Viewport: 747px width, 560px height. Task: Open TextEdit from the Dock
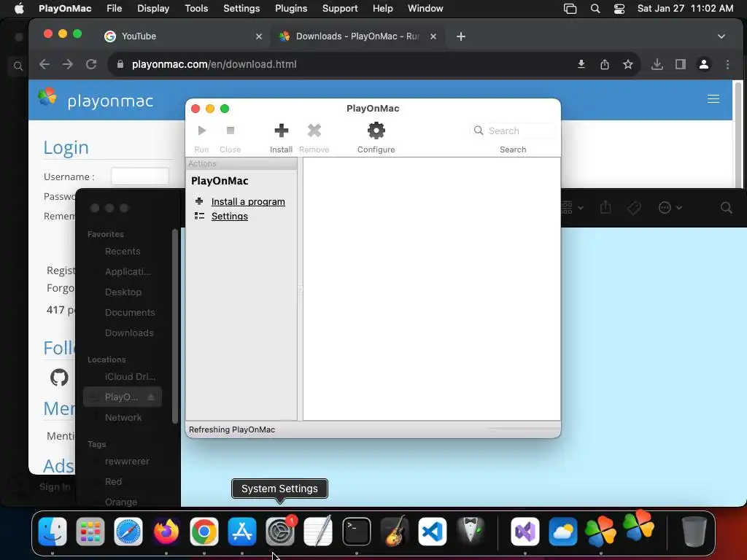318,532
